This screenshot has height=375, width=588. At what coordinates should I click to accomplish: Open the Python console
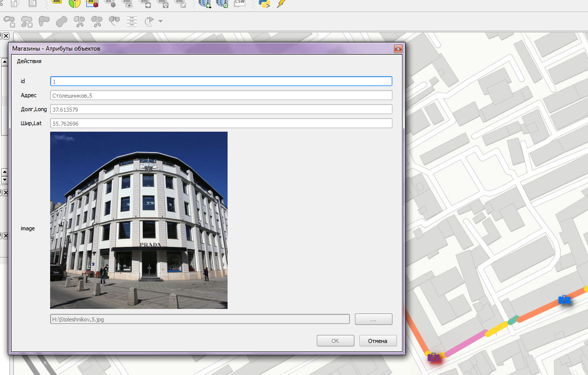tap(264, 4)
